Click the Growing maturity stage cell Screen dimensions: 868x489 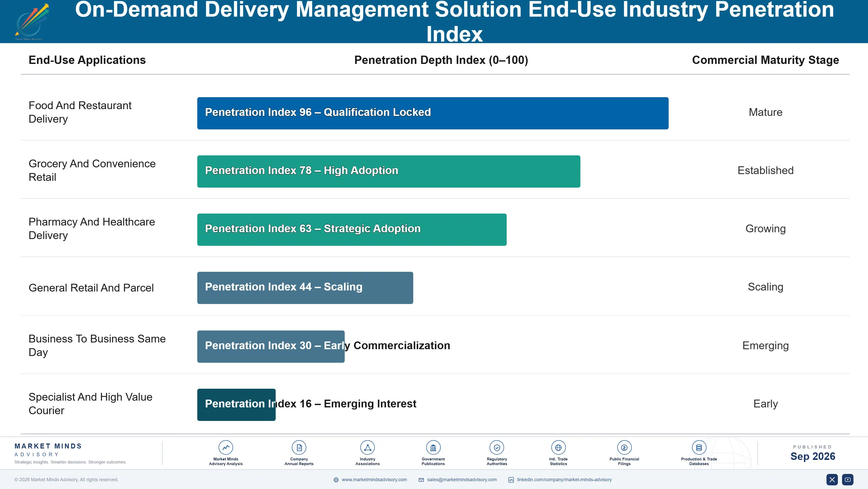(x=765, y=229)
